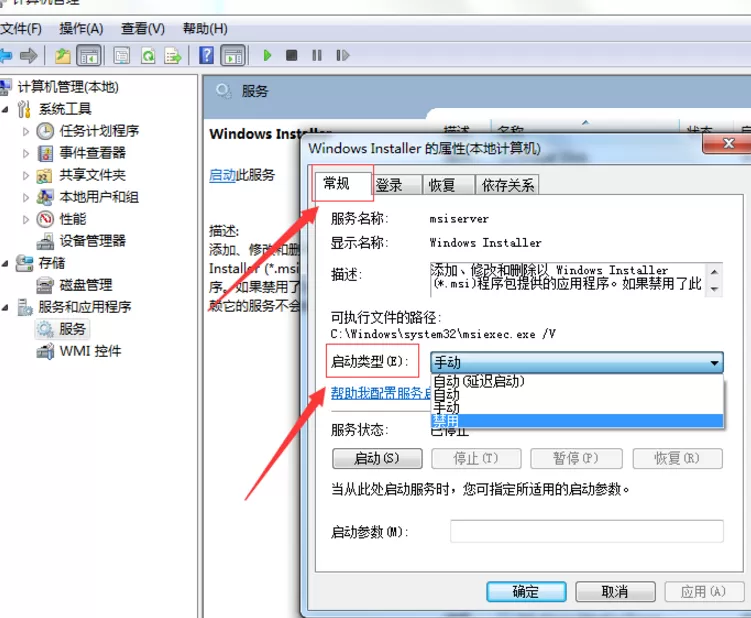Click the export list toolbar icon
751x618 pixels.
[x=173, y=56]
